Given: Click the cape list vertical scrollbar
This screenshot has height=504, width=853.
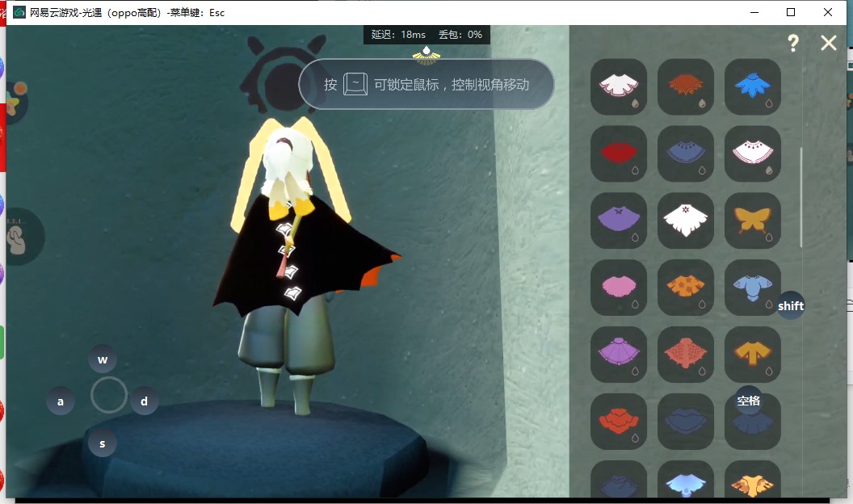Looking at the screenshot, I should (801, 198).
